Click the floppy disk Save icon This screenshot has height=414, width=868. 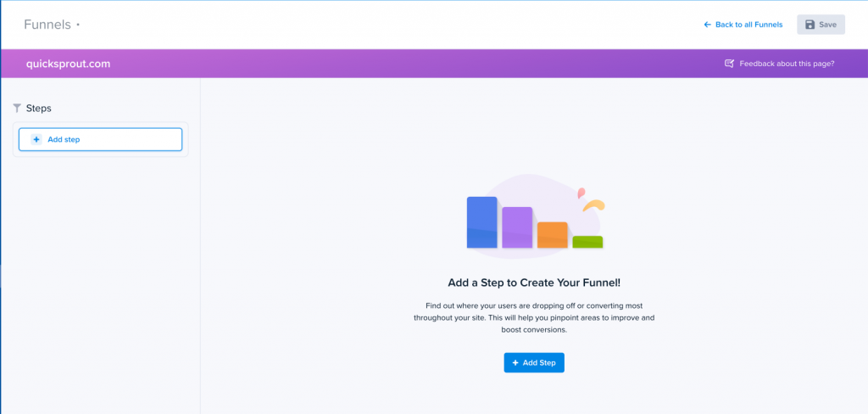(x=810, y=25)
